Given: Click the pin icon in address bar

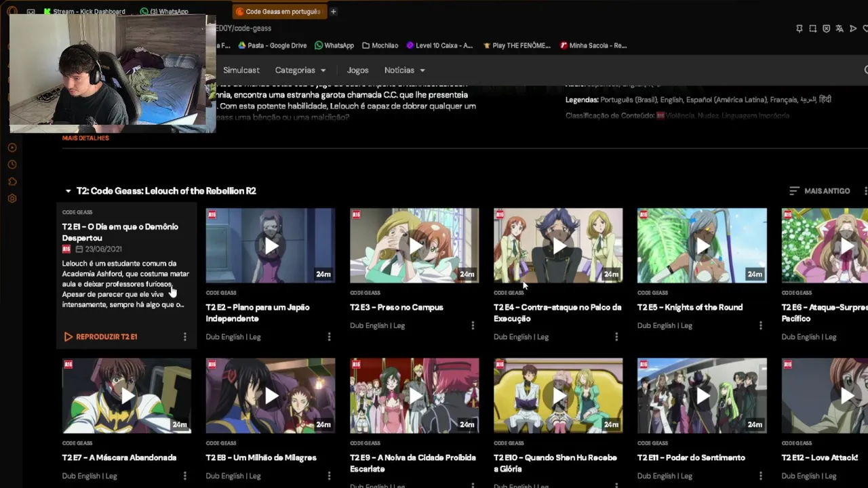Looking at the screenshot, I should pyautogui.click(x=800, y=28).
